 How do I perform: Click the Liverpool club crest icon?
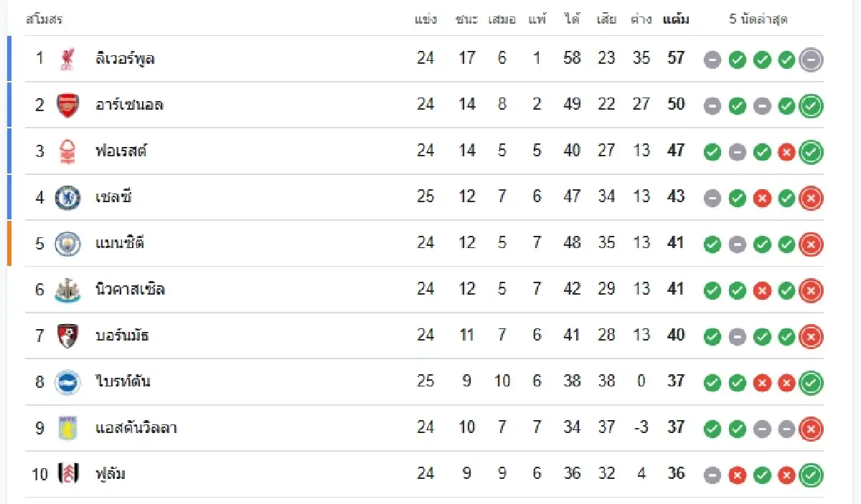pyautogui.click(x=67, y=59)
